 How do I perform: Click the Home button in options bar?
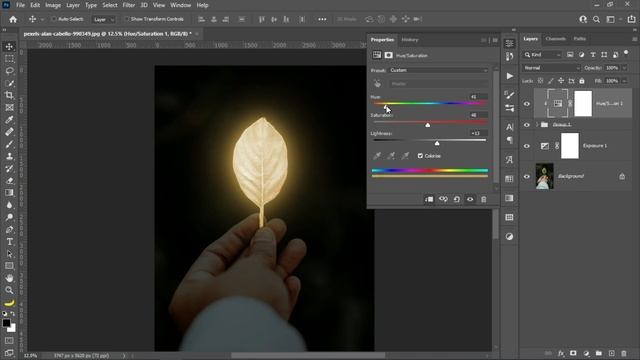13,19
